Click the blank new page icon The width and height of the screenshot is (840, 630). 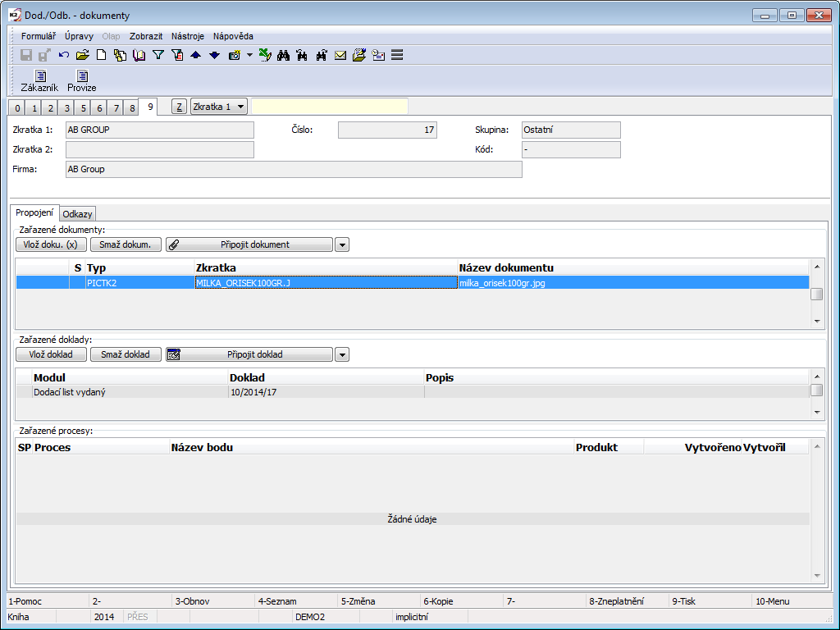tap(102, 56)
